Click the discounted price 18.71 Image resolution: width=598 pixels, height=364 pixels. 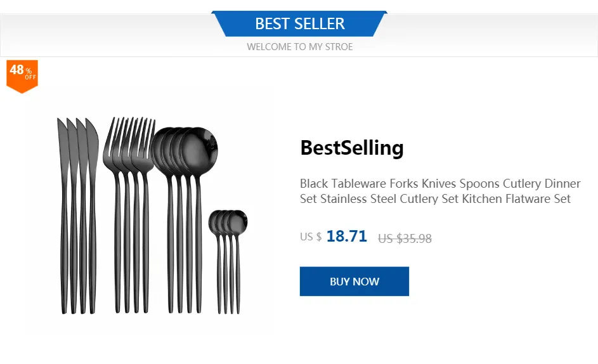coord(347,236)
